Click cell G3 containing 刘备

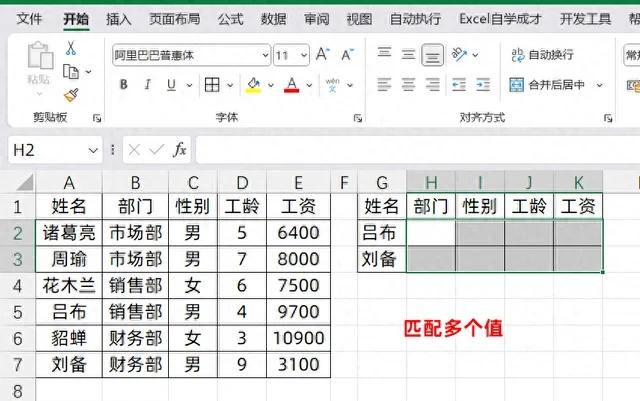(382, 259)
